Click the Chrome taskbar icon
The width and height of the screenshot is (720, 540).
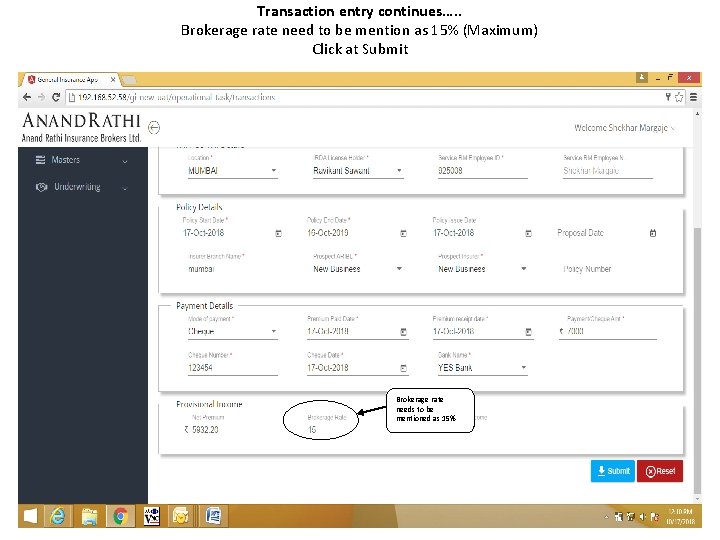(x=120, y=517)
